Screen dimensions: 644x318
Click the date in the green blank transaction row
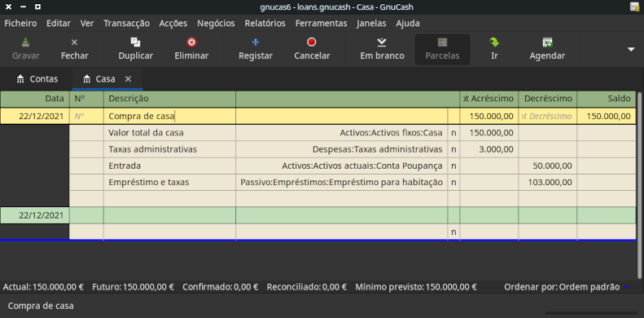[35, 215]
